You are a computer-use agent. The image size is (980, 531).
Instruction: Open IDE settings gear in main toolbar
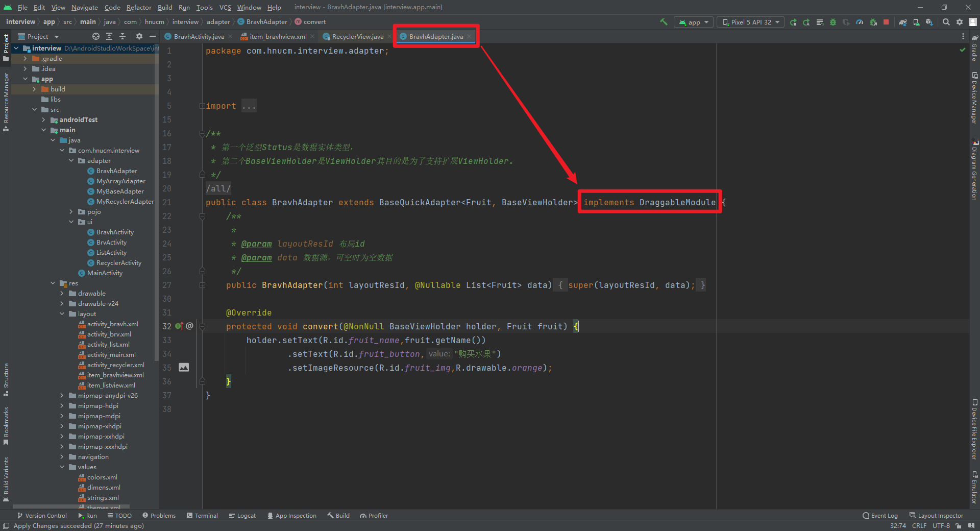960,22
